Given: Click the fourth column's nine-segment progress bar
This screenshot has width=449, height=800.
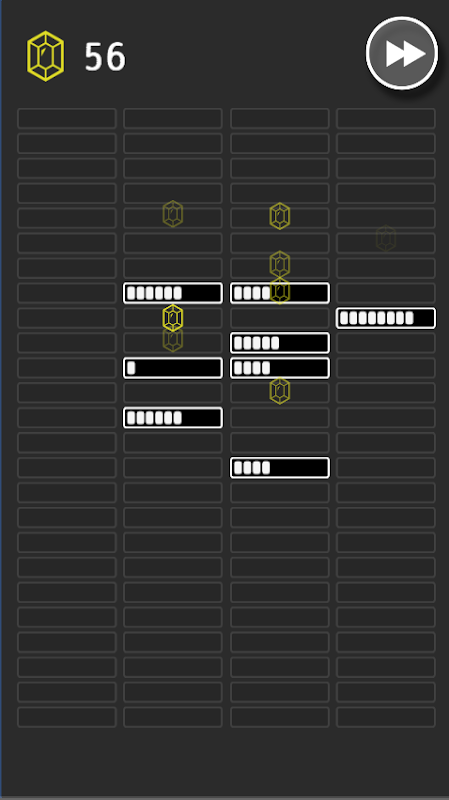Looking at the screenshot, I should click(x=386, y=318).
